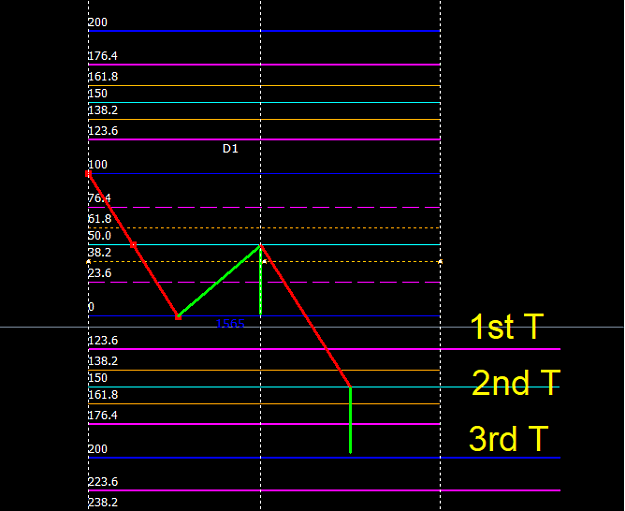
Task: Click the right-end handle of the 38.2 dotted line
Action: tap(440, 262)
